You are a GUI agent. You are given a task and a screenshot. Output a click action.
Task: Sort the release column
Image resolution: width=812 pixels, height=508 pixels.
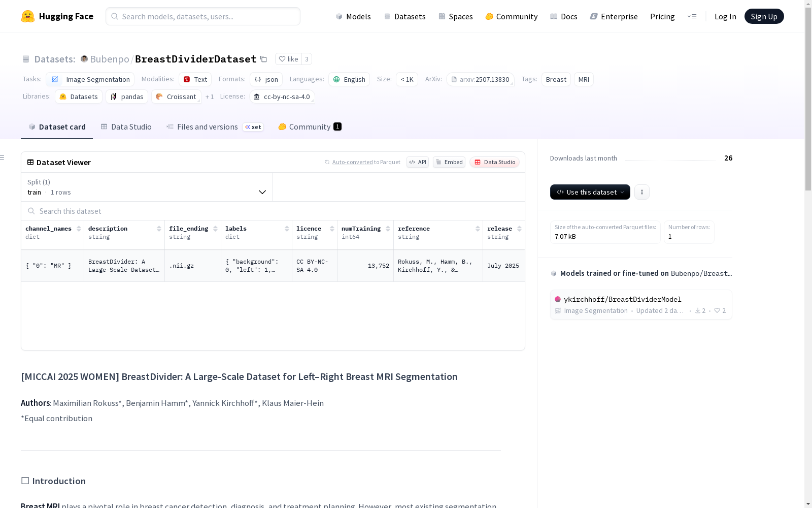519,229
